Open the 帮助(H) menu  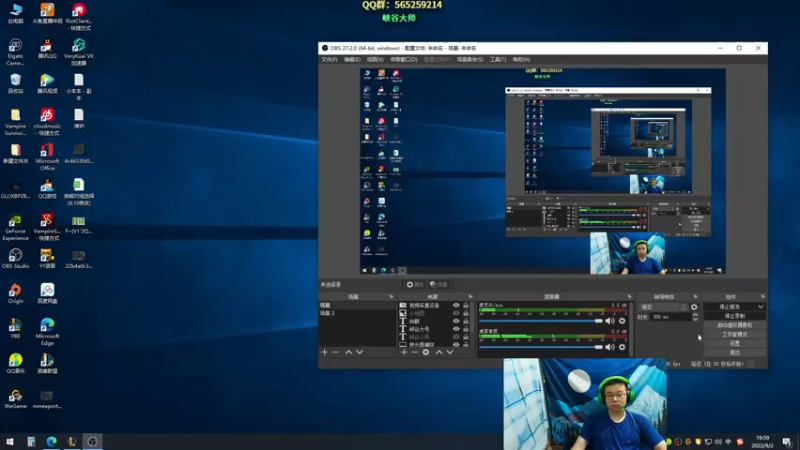pyautogui.click(x=521, y=60)
